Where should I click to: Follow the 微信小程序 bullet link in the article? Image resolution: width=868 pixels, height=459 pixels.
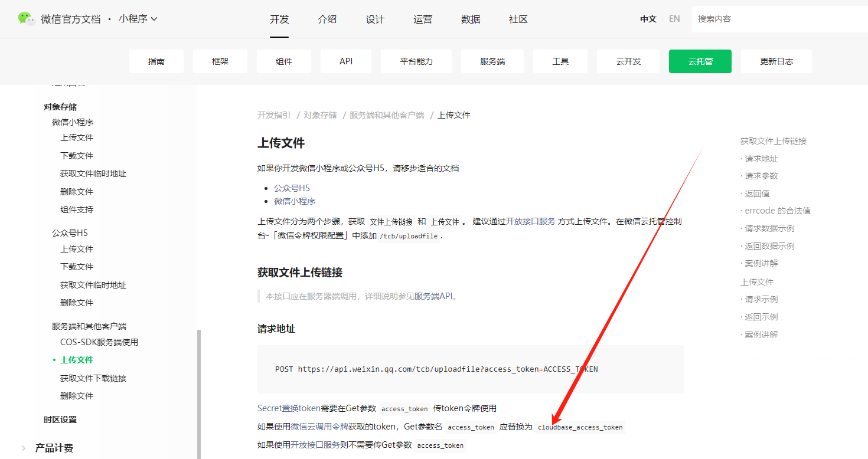tap(295, 201)
